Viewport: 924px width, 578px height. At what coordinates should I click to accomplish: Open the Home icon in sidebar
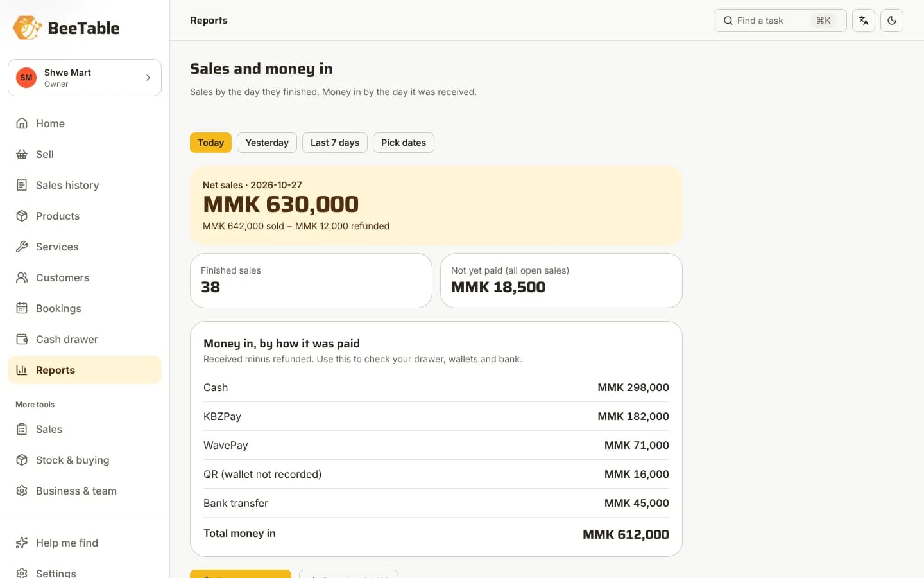(x=22, y=123)
